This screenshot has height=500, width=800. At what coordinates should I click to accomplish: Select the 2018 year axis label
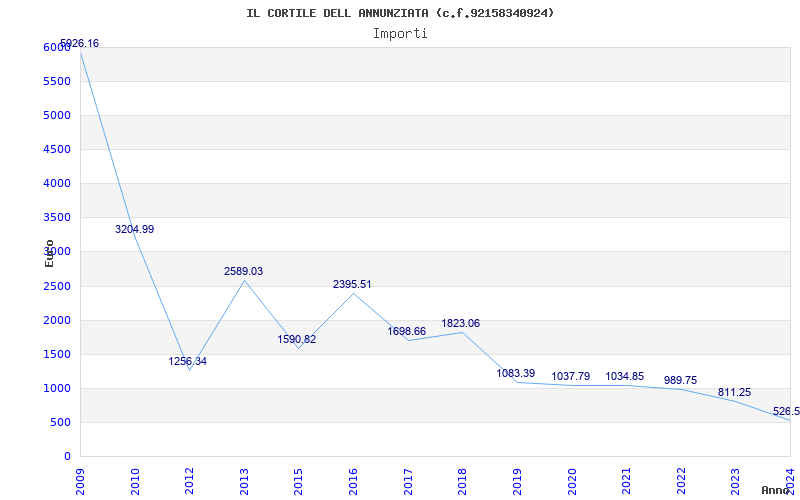tap(462, 481)
